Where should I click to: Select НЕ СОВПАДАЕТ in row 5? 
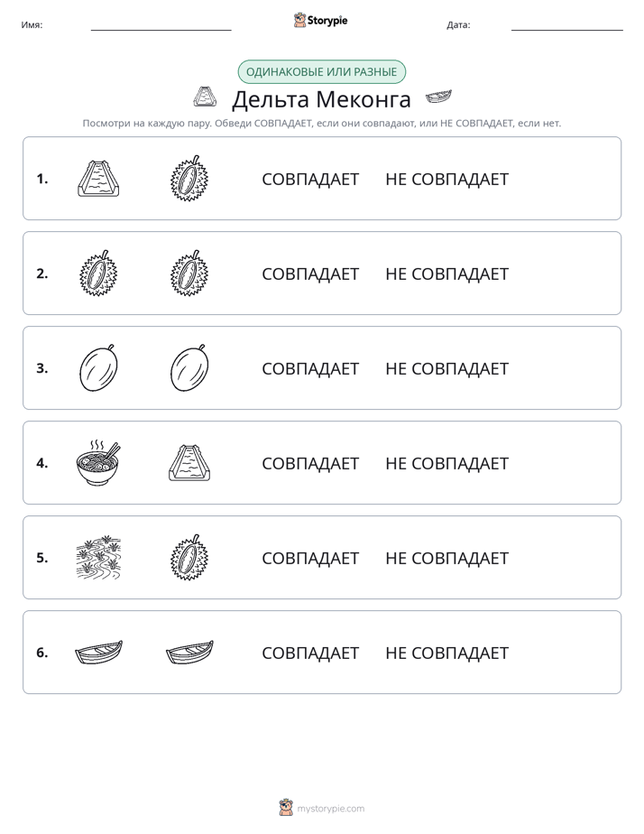(x=446, y=558)
